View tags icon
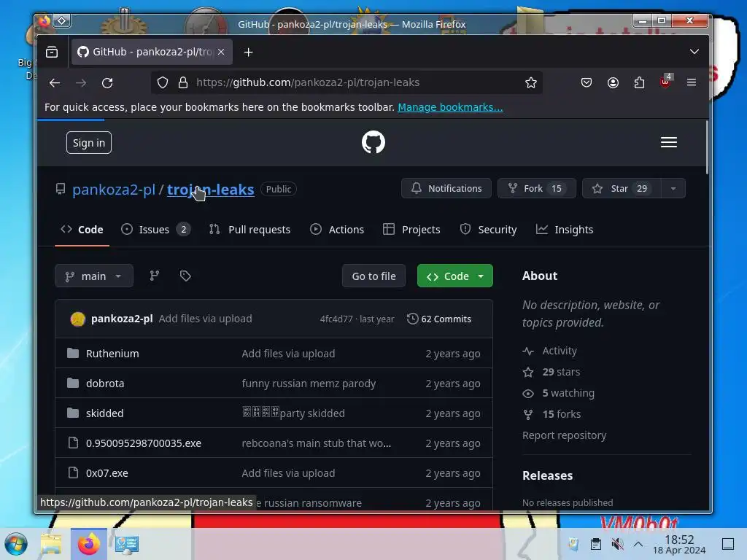Image resolution: width=747 pixels, height=560 pixels. (185, 276)
